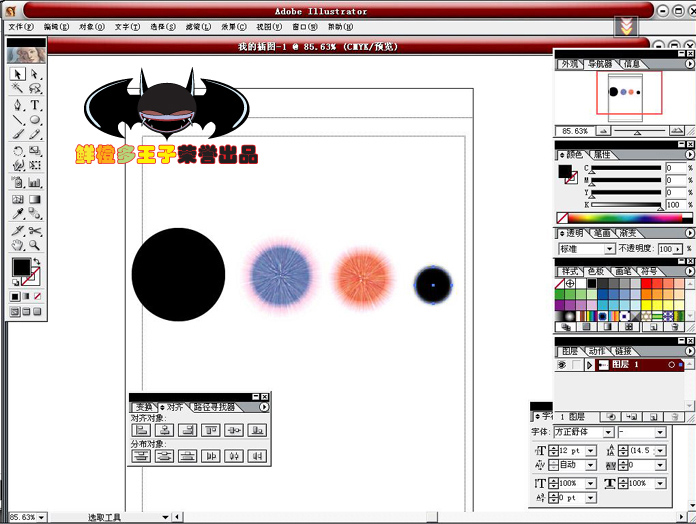Click the vertical distribute top button

(x=141, y=456)
